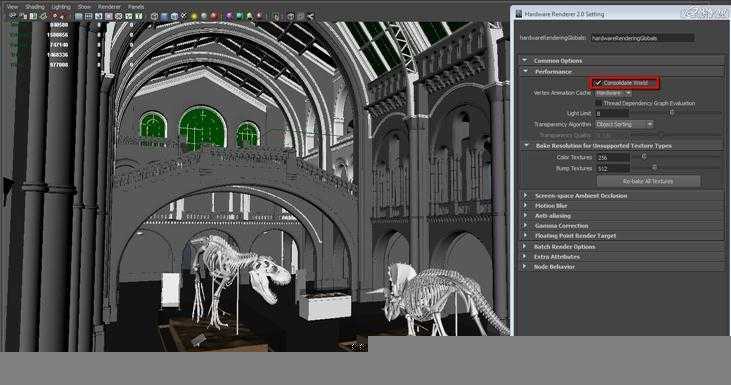
Task: Open the Panels menu
Action: point(136,7)
